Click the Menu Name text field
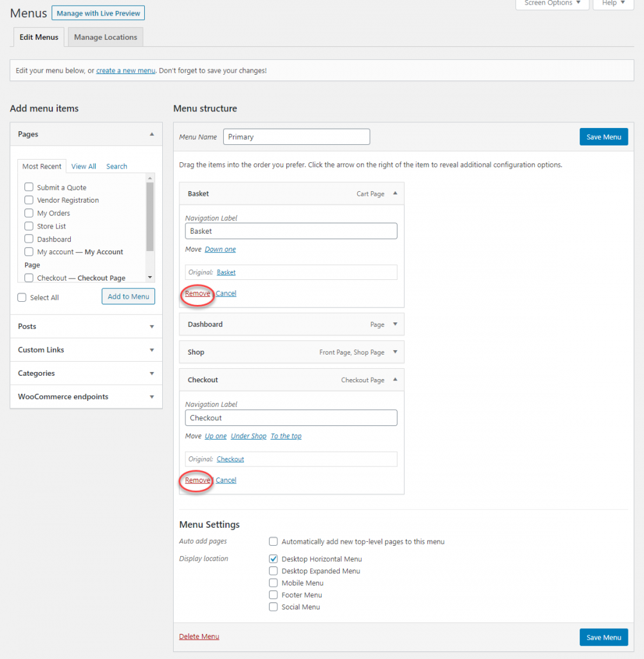Image resolution: width=644 pixels, height=659 pixels. click(297, 137)
